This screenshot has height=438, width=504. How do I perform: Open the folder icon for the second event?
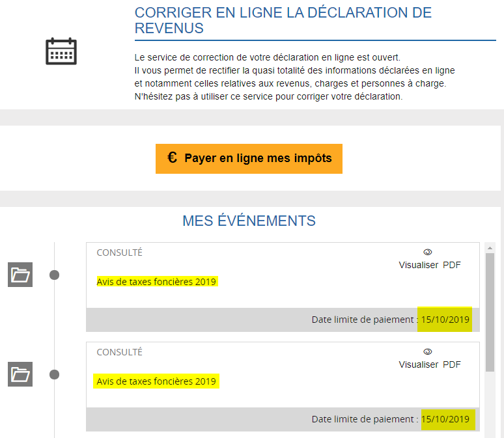pos(20,374)
